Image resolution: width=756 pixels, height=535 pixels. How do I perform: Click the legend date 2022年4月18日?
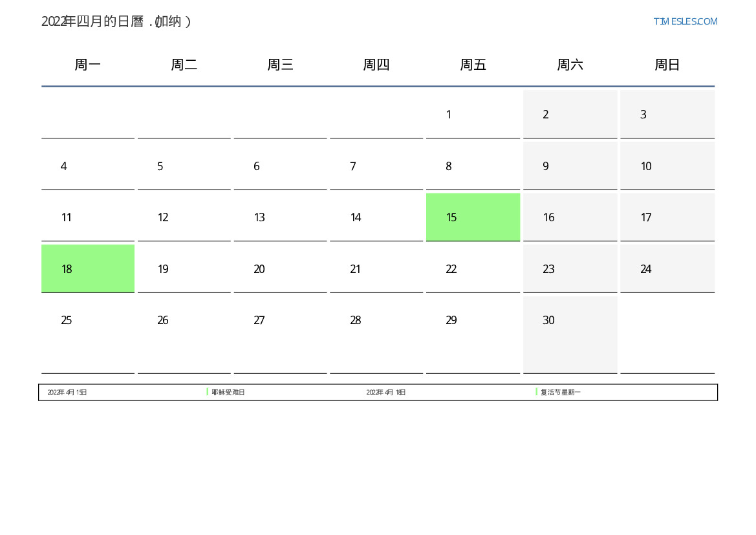click(x=385, y=392)
